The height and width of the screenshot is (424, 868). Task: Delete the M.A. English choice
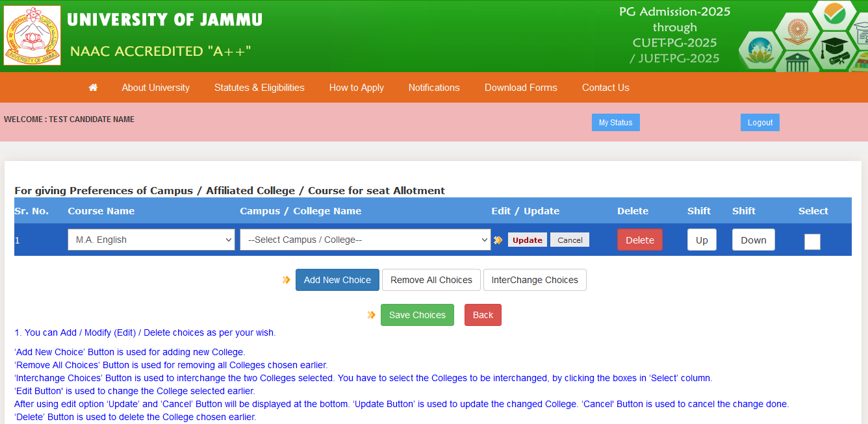[640, 240]
